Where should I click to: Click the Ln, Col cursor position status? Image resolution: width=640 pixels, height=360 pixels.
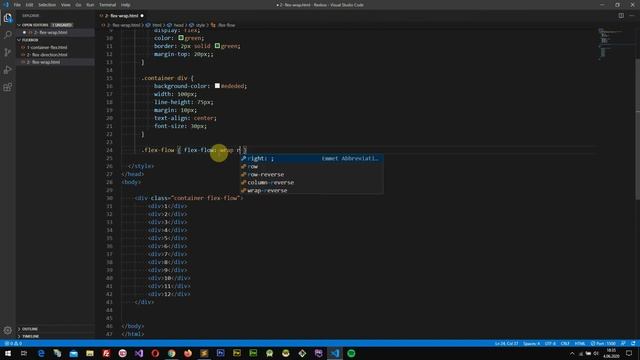point(506,344)
